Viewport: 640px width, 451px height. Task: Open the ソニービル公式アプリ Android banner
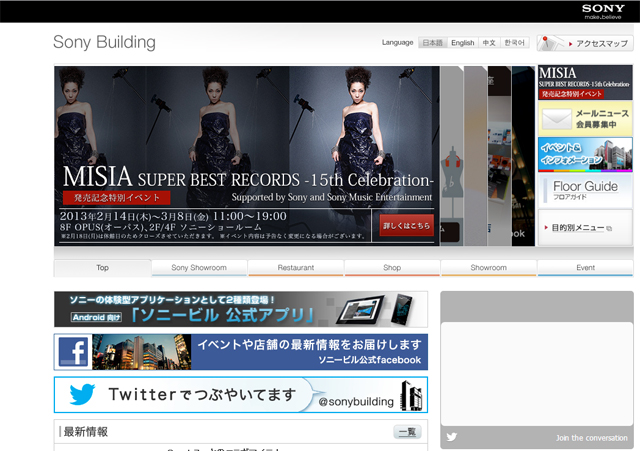[x=241, y=309]
